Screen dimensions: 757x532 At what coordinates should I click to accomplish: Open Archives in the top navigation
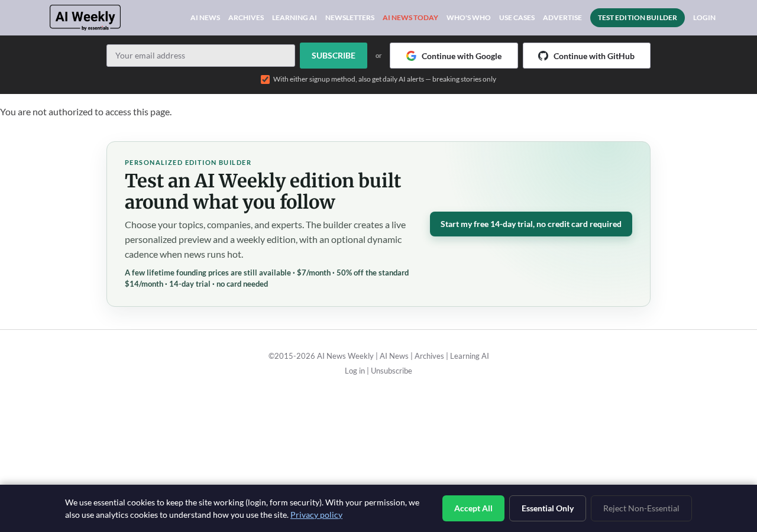point(246,18)
